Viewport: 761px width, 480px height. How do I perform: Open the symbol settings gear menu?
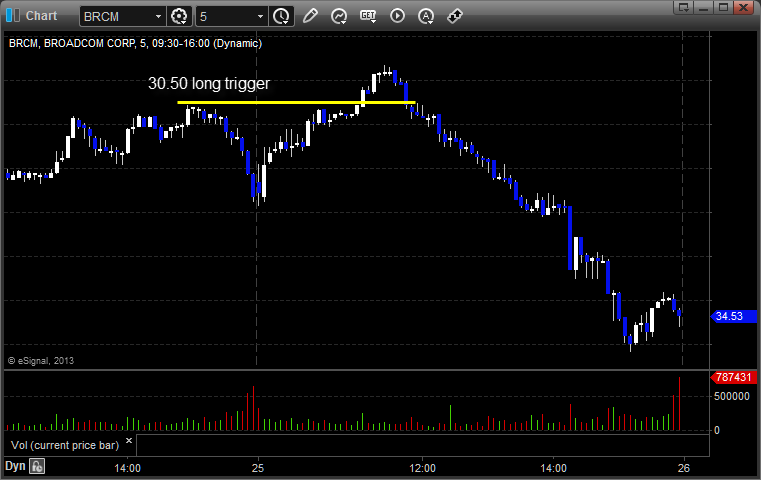pyautogui.click(x=179, y=16)
